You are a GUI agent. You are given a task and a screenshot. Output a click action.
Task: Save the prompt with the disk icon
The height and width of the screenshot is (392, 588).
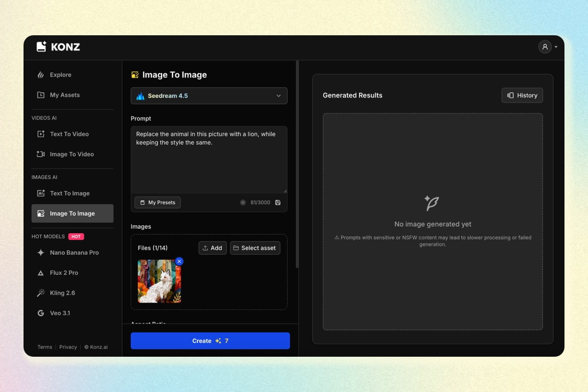click(278, 202)
